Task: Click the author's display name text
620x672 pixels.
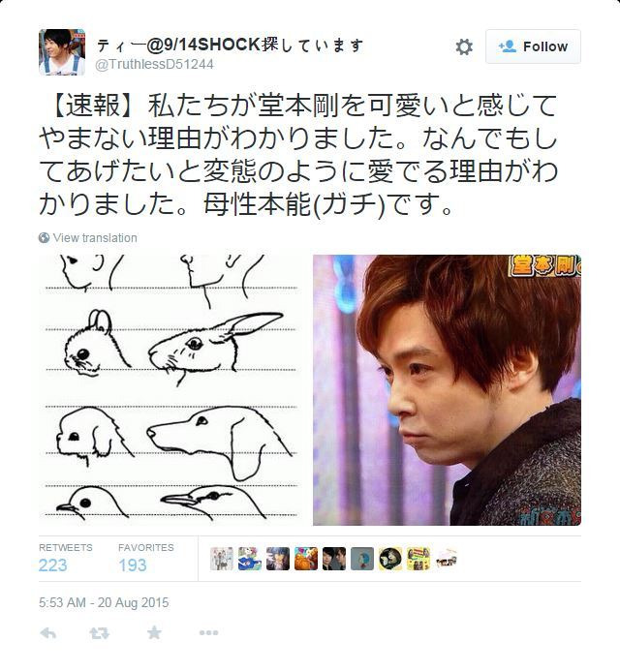Action: pyautogui.click(x=230, y=45)
